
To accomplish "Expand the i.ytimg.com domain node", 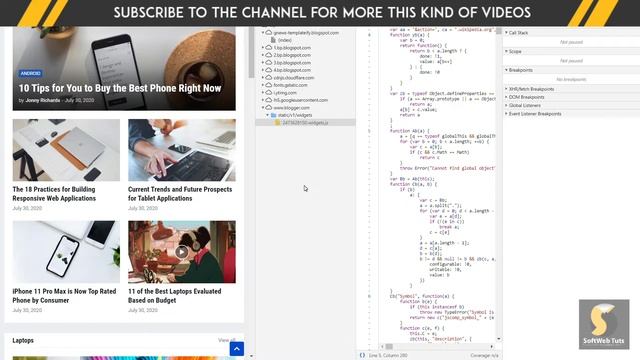I will point(263,93).
